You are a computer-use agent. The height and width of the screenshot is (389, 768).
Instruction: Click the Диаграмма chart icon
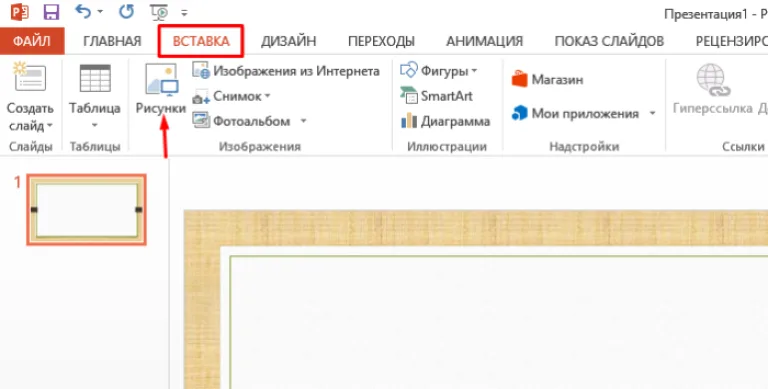pyautogui.click(x=409, y=121)
